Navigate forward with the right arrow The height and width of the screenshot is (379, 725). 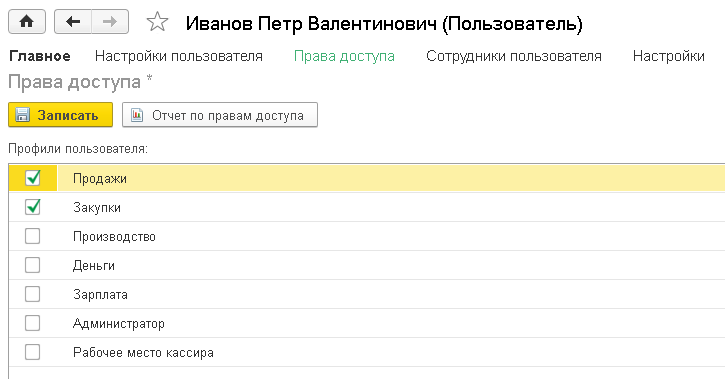click(110, 22)
